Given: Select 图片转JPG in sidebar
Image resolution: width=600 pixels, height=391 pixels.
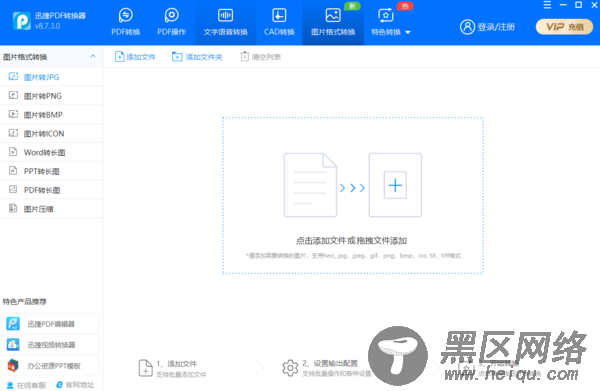Looking at the screenshot, I should (x=51, y=77).
